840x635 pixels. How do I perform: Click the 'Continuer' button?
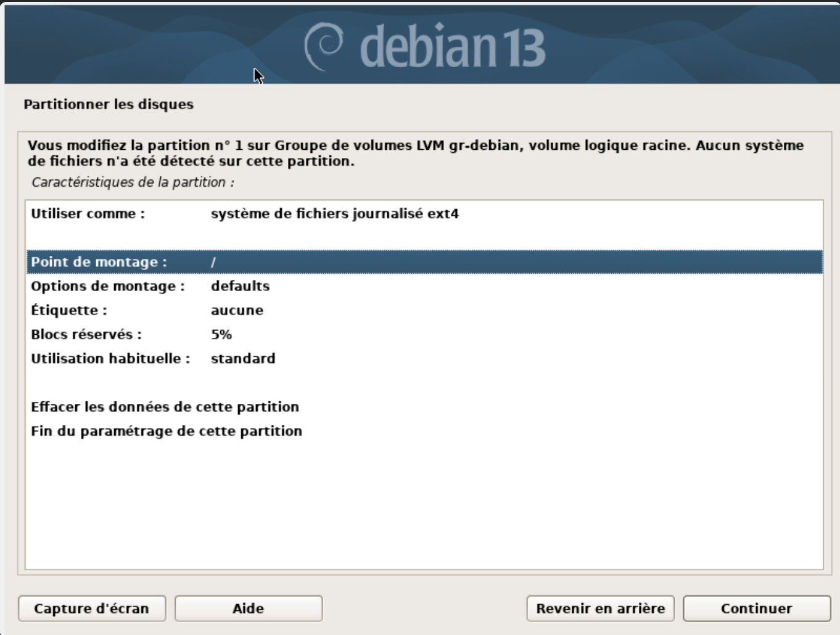757,608
